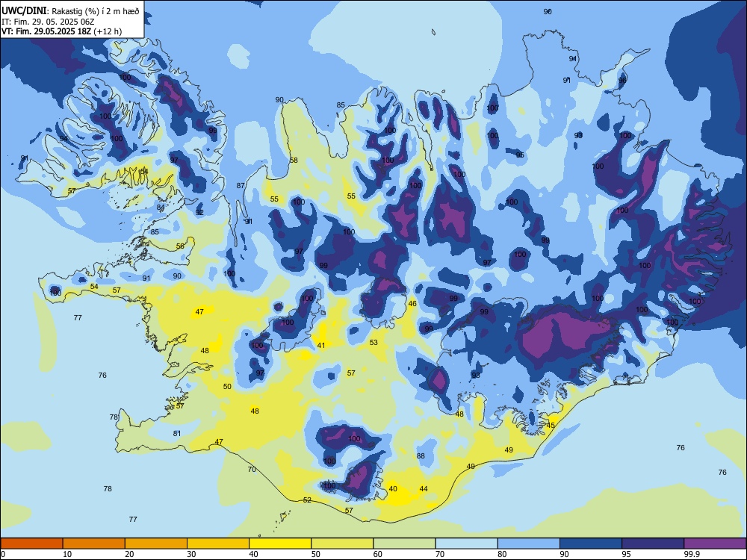The width and height of the screenshot is (747, 560).
Task: Click the map value '96' in the northeast
Action: [622, 81]
